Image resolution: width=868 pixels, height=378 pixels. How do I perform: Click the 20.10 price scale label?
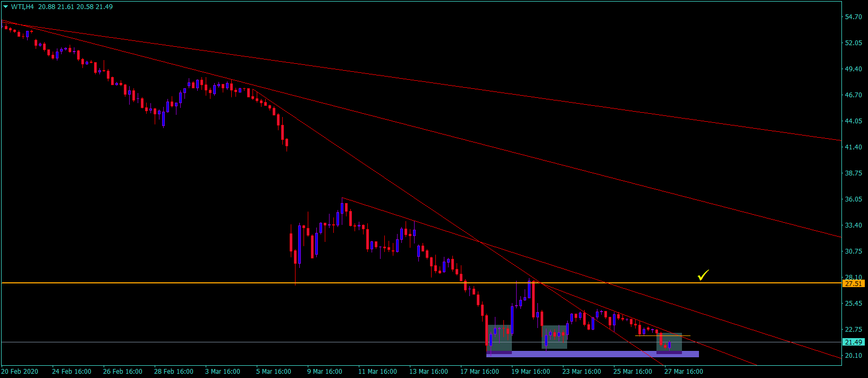(x=853, y=356)
